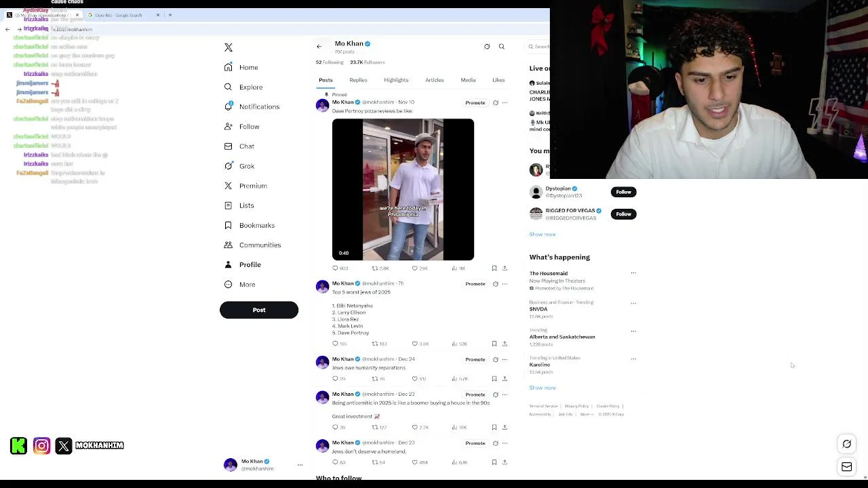Switch to the Articles tab
868x488 pixels.
point(435,80)
